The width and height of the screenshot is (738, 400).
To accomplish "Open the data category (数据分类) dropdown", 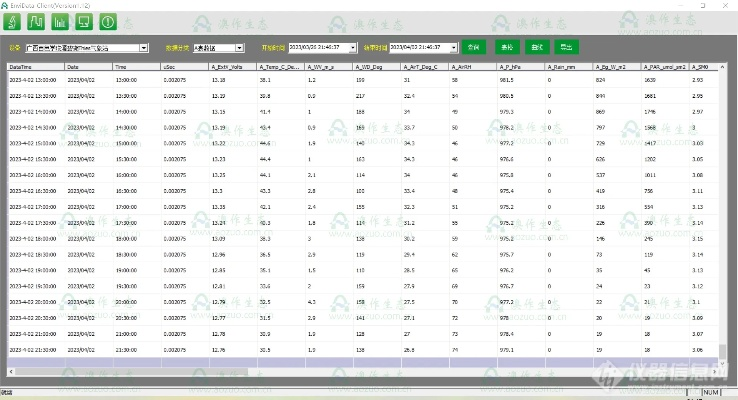I will 239,47.
